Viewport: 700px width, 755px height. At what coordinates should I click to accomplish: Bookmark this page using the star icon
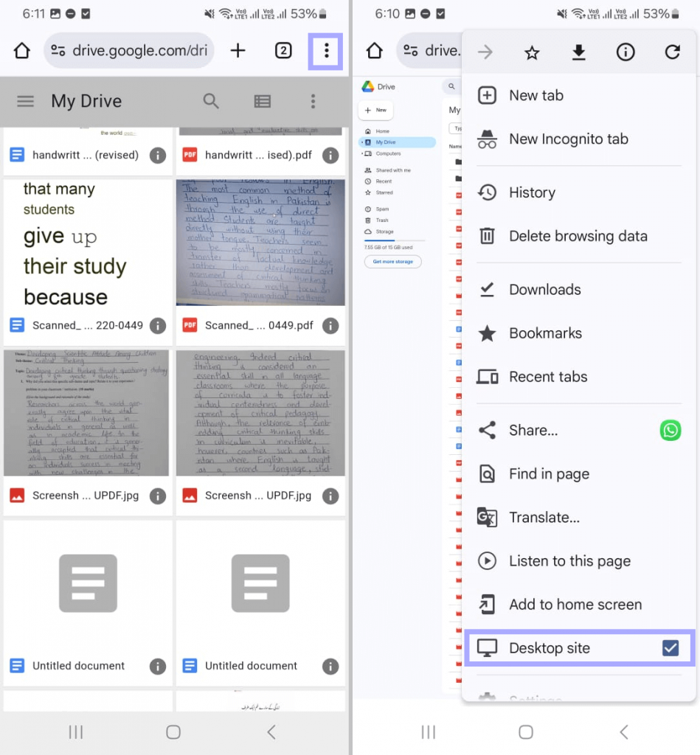(x=532, y=52)
